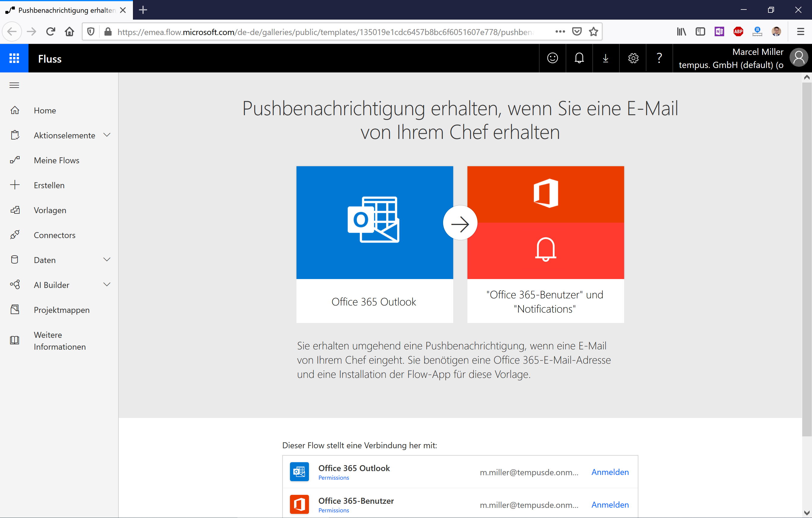This screenshot has height=518, width=812.
Task: Expand the AI Builder chevron
Action: point(107,284)
